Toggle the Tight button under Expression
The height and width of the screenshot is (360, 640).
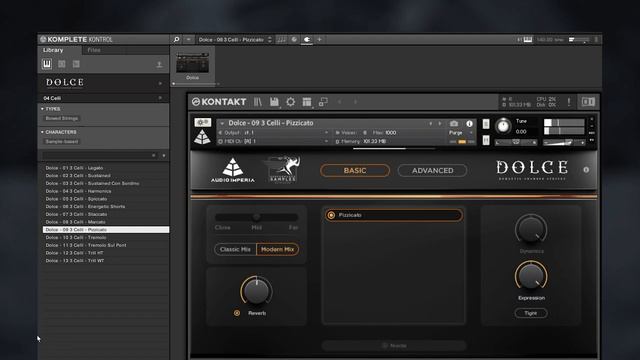point(531,313)
